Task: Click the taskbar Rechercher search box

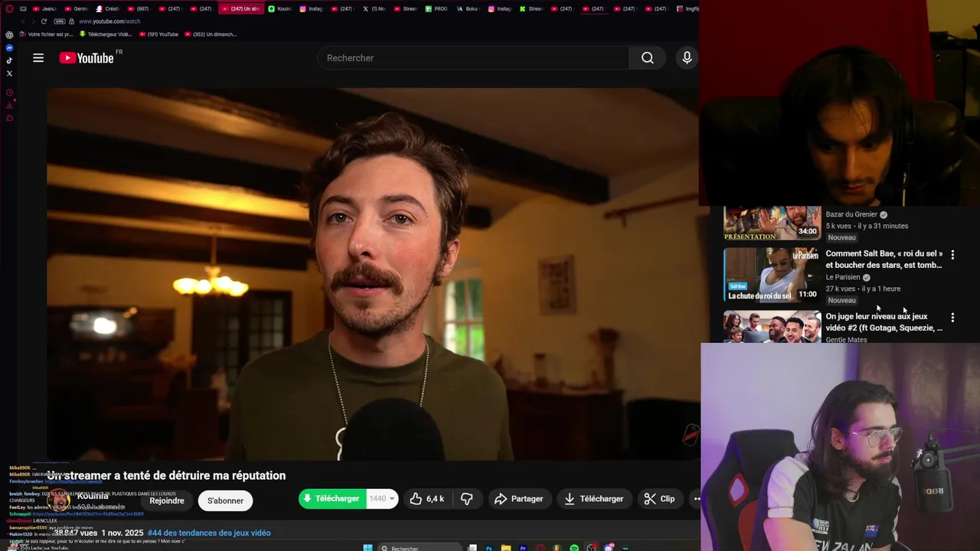Action: pos(420,548)
